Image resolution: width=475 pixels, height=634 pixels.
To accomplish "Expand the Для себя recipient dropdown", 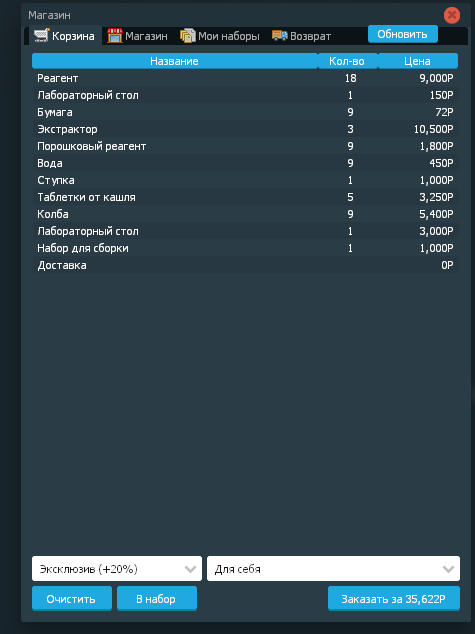I will (x=333, y=568).
